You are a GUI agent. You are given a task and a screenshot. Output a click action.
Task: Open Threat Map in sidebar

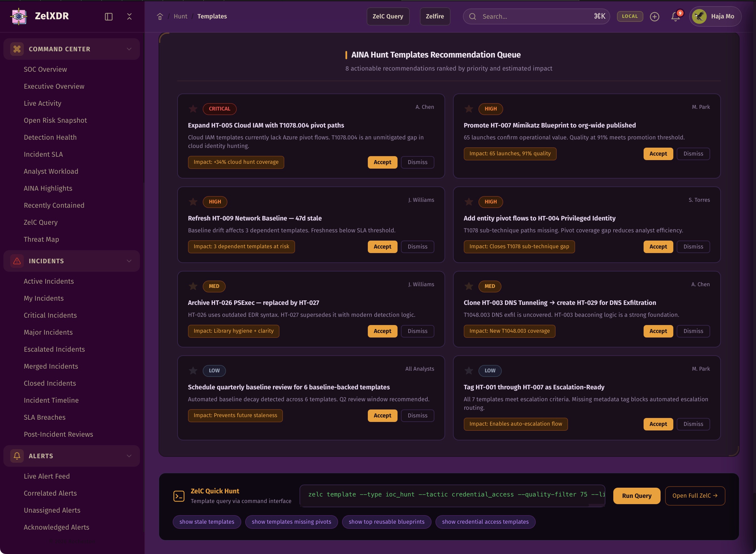(41, 239)
